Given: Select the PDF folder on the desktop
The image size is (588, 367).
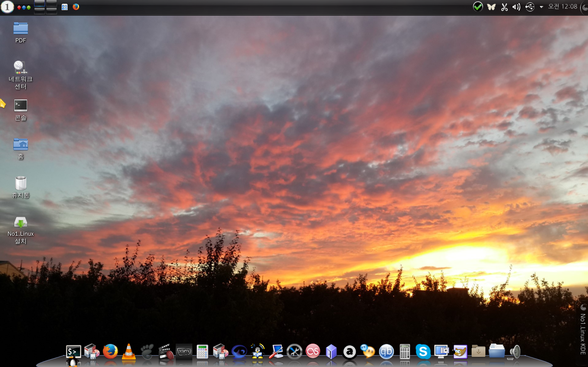Looking at the screenshot, I should pyautogui.click(x=21, y=32).
